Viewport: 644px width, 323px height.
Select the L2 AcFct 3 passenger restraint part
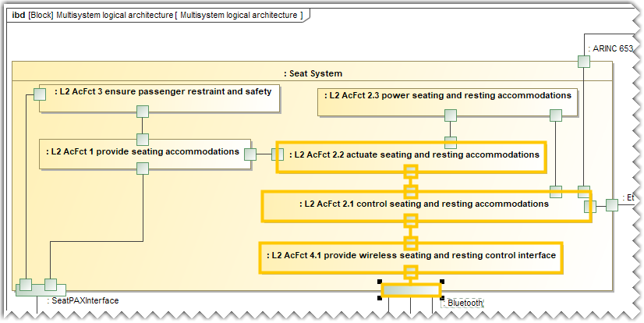tap(159, 98)
